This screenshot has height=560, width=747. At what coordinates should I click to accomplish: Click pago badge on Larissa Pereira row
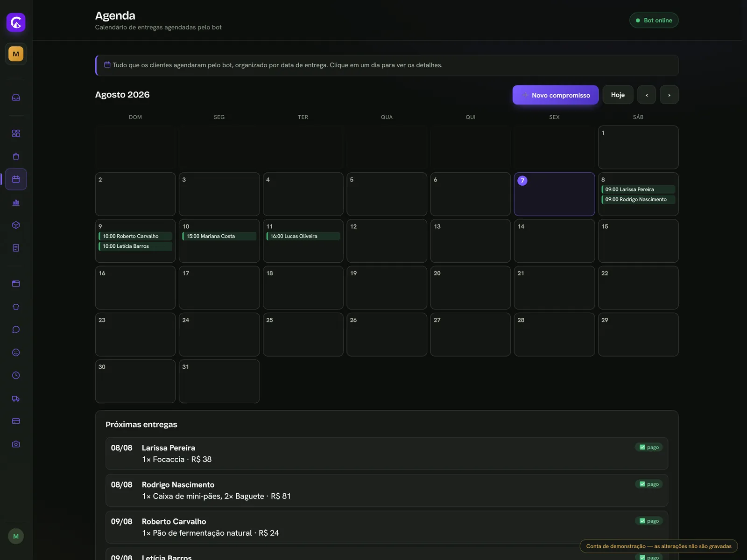coord(649,447)
